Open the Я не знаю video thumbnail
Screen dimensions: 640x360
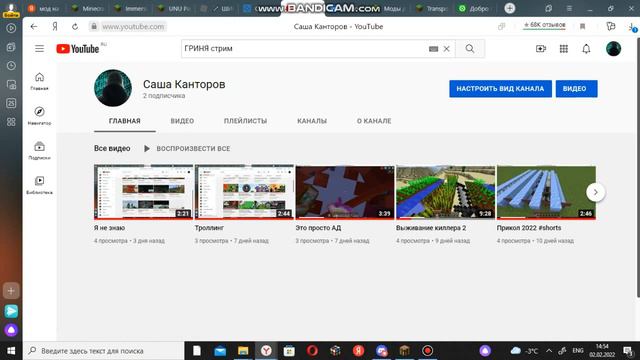coord(143,192)
